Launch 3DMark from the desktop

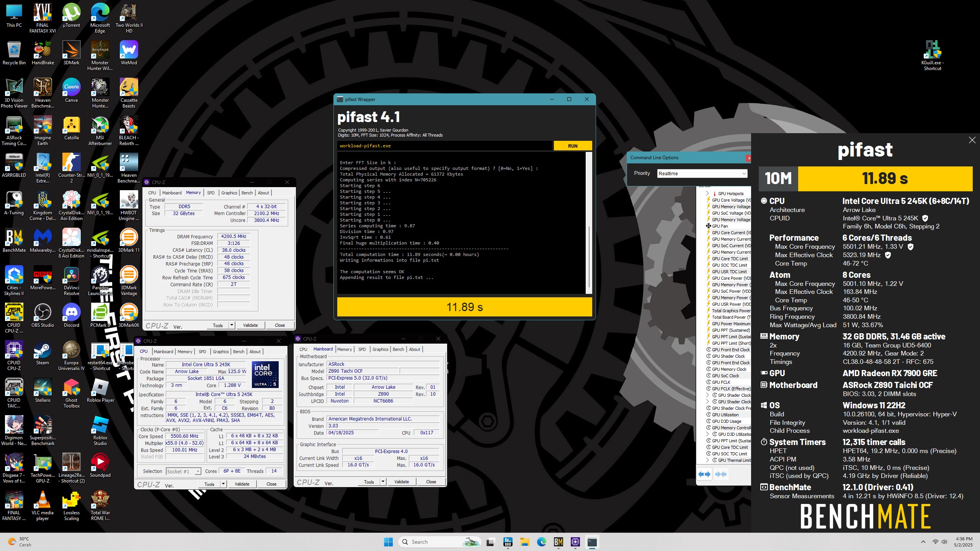pyautogui.click(x=71, y=53)
